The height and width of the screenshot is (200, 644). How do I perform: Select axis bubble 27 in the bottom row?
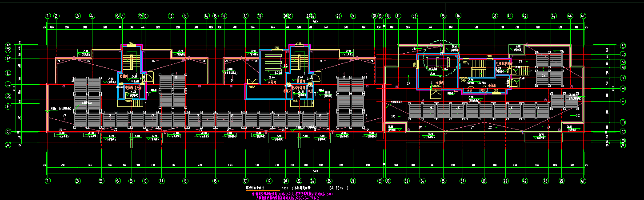pyautogui.click(x=353, y=181)
